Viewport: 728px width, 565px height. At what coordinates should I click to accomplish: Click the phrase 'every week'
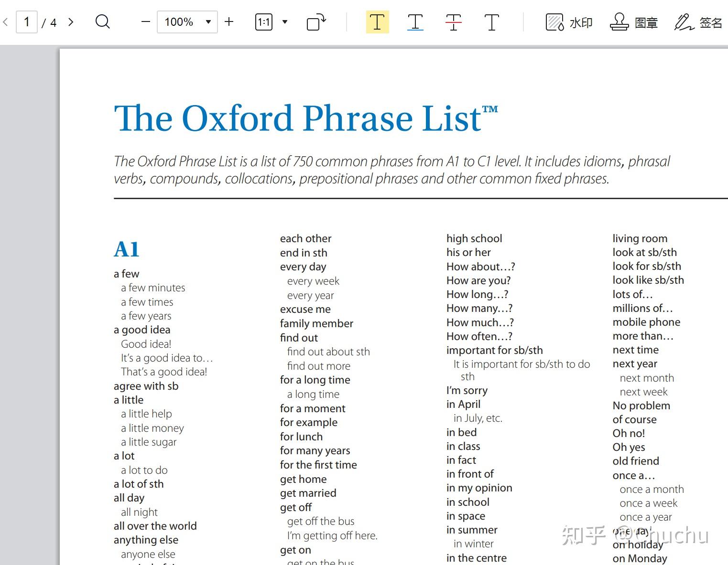point(313,281)
